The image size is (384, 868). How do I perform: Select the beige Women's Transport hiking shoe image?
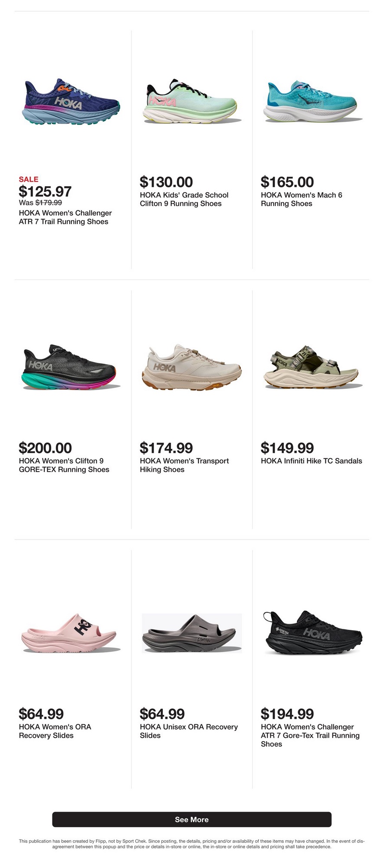(192, 368)
